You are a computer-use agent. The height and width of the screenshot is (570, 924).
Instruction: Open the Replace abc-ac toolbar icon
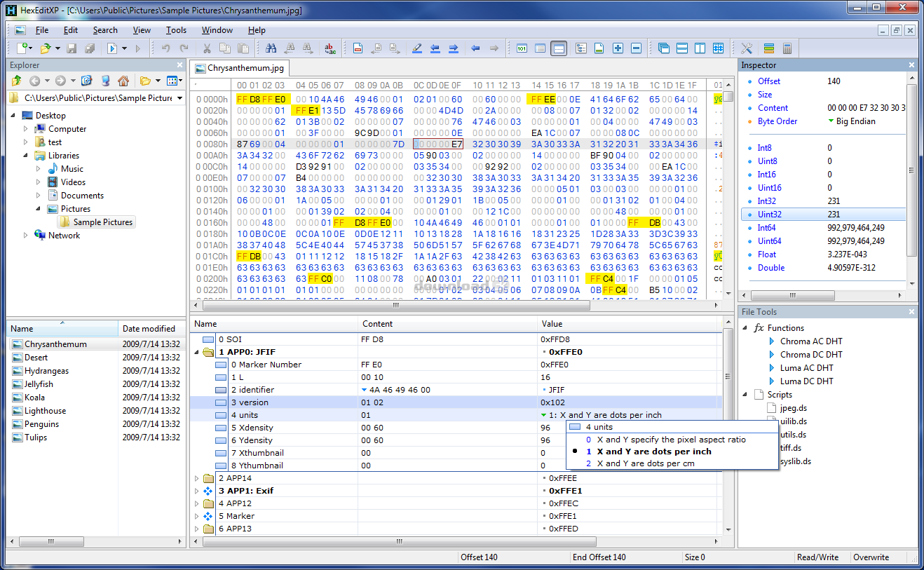[329, 48]
